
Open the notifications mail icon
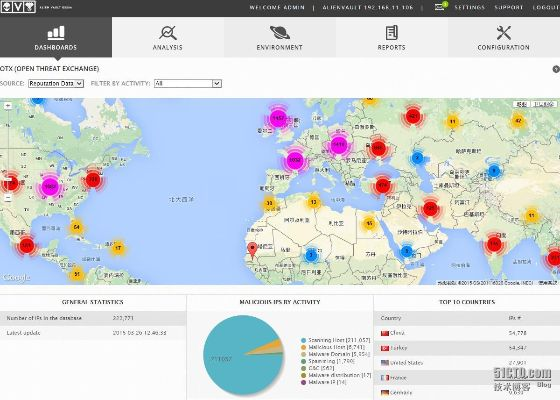coord(440,7)
